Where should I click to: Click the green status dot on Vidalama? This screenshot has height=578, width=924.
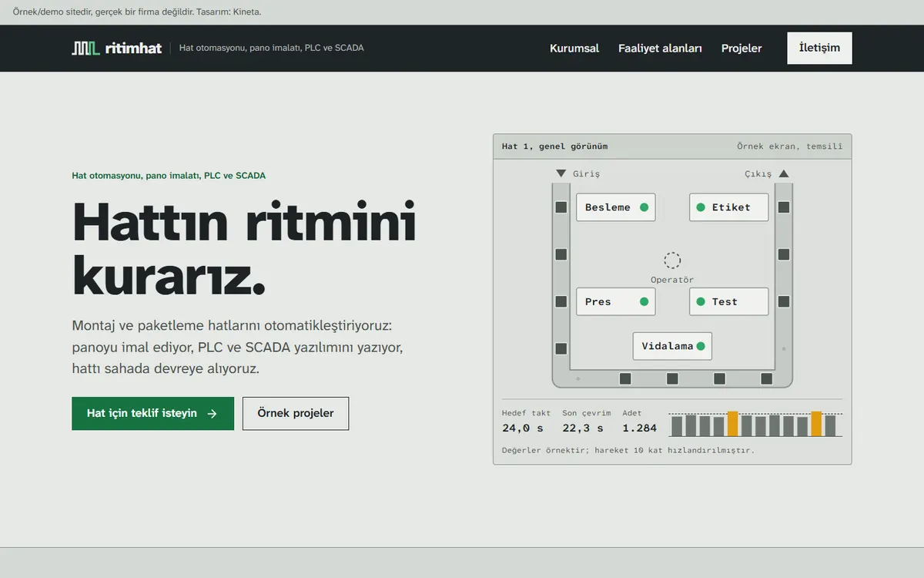pos(701,346)
